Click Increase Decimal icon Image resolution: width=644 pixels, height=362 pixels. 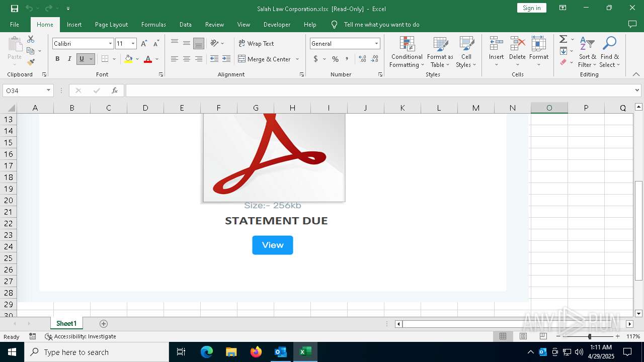click(x=362, y=59)
